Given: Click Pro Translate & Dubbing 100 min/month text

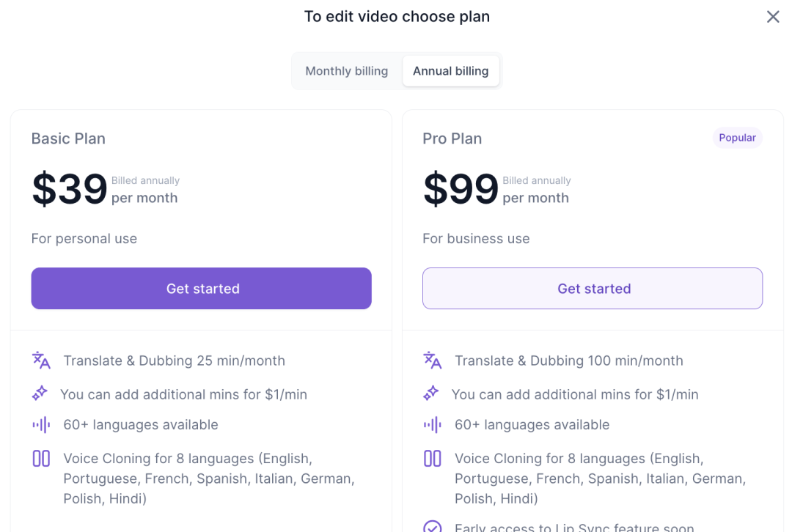Looking at the screenshot, I should click(x=569, y=361).
